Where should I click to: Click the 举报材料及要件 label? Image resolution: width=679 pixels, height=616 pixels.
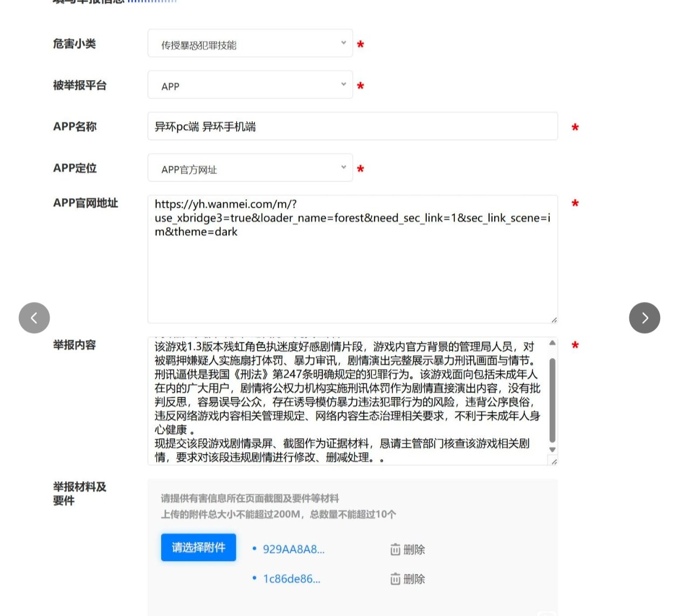coord(80,494)
